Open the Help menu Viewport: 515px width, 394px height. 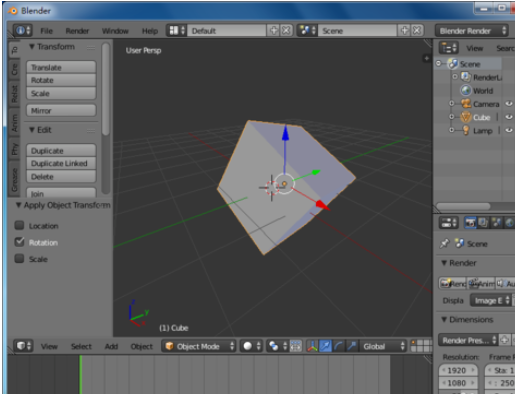tap(150, 31)
